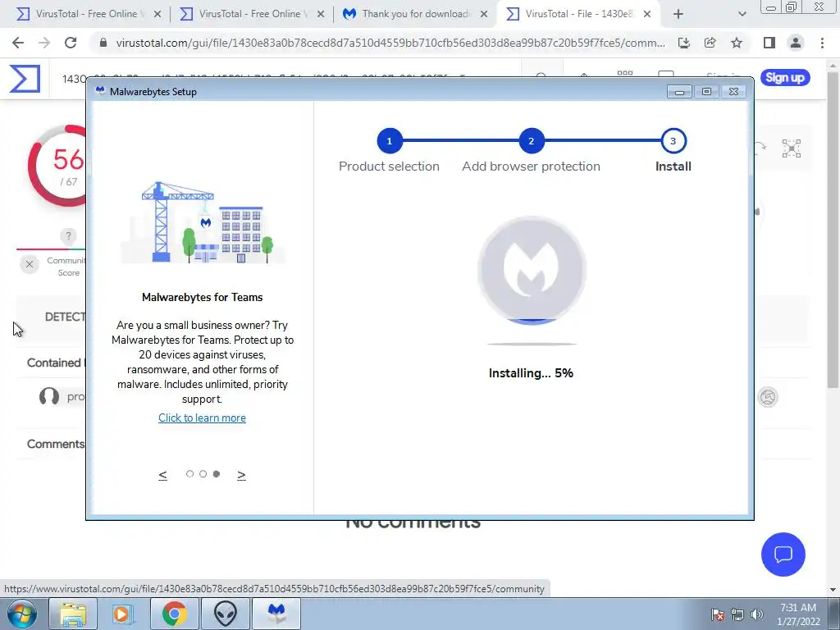Show previous promo slide arrow

(163, 475)
